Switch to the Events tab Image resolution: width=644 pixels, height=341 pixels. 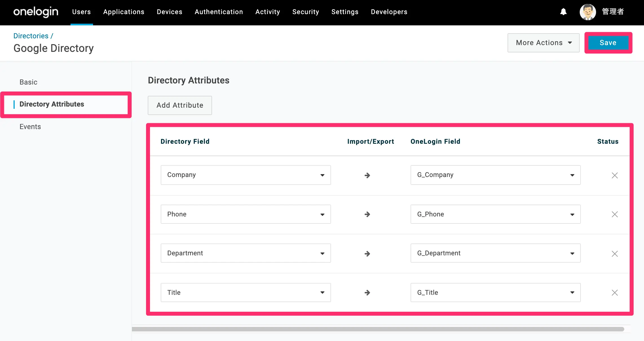tap(30, 127)
